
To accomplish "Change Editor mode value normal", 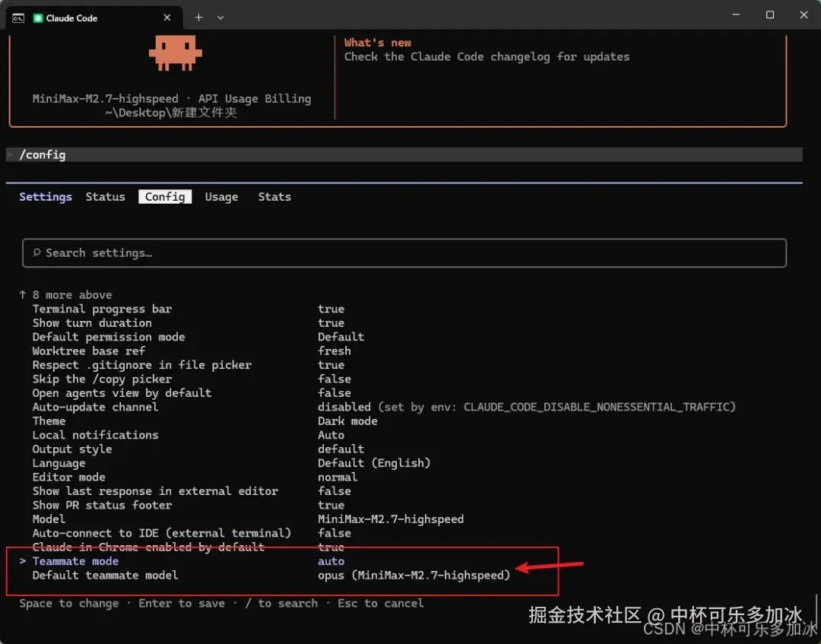I will tap(338, 477).
